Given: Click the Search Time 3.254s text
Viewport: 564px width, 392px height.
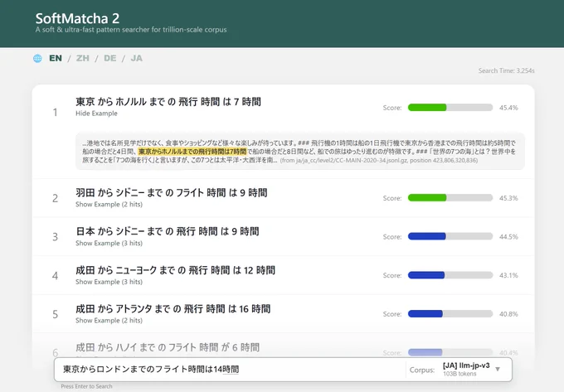Looking at the screenshot, I should click(x=506, y=70).
